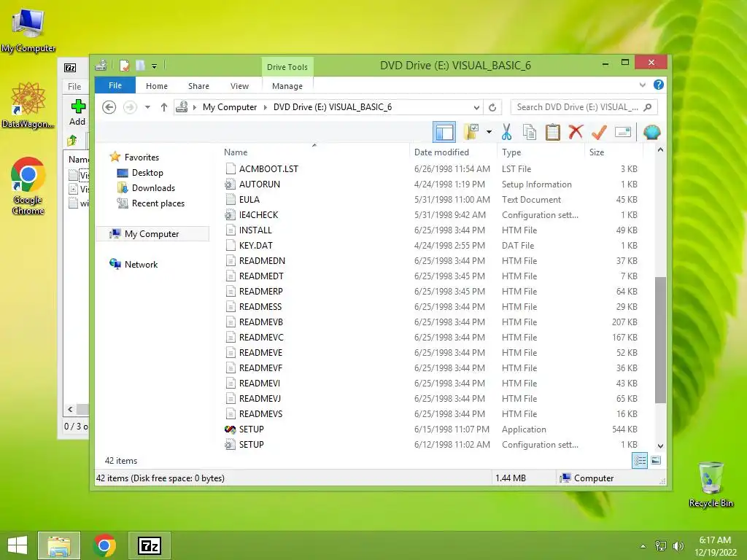Click the 7-Zip icon on the taskbar

click(149, 545)
